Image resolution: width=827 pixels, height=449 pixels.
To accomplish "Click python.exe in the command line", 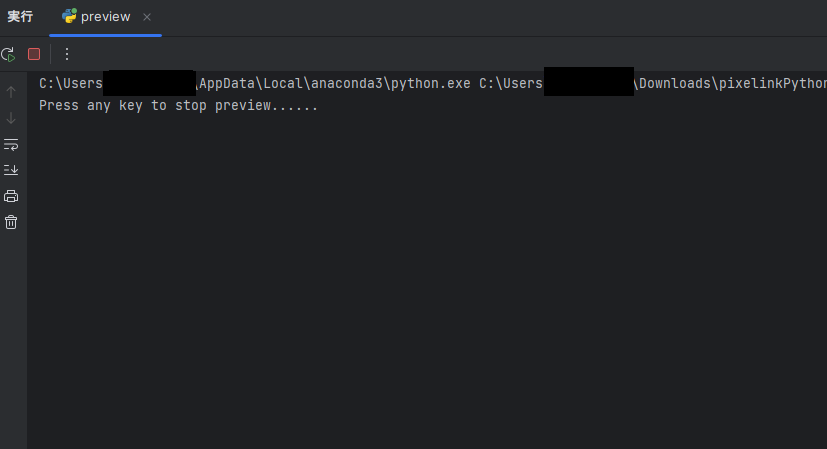I will click(431, 83).
